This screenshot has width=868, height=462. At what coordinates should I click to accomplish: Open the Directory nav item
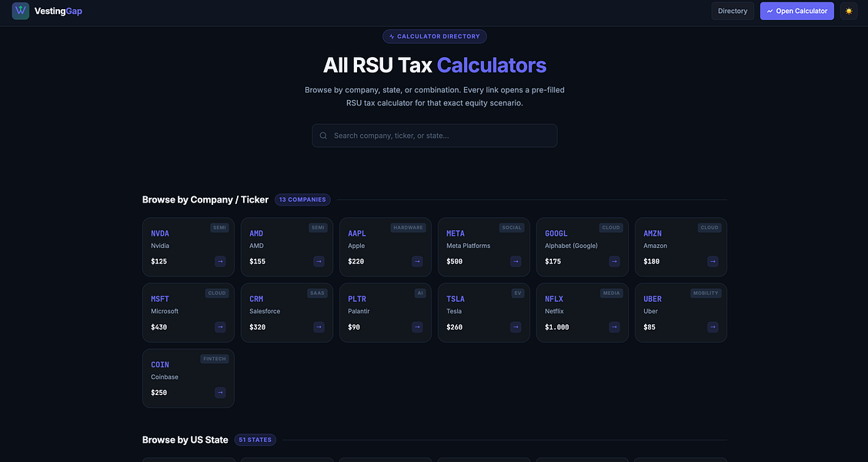click(x=733, y=11)
